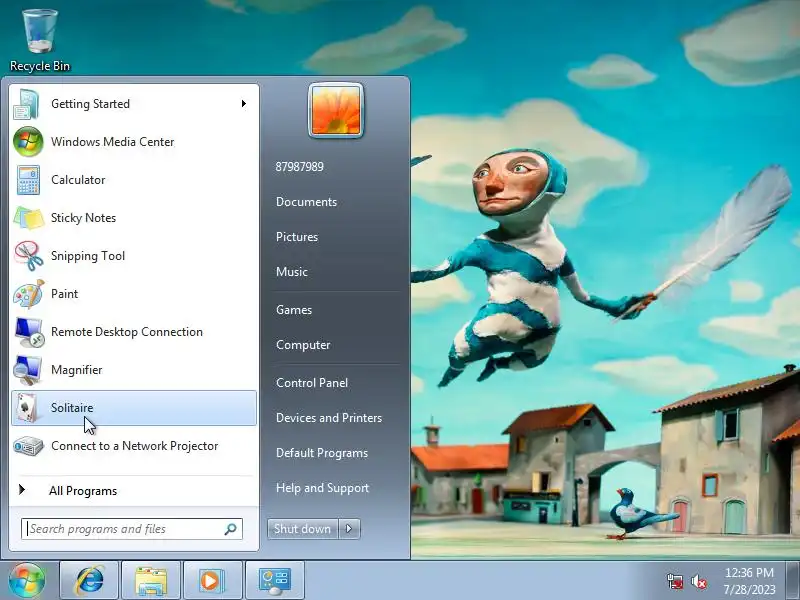The image size is (800, 600).
Task: Click the Windows Media Center icon
Action: pos(28,142)
